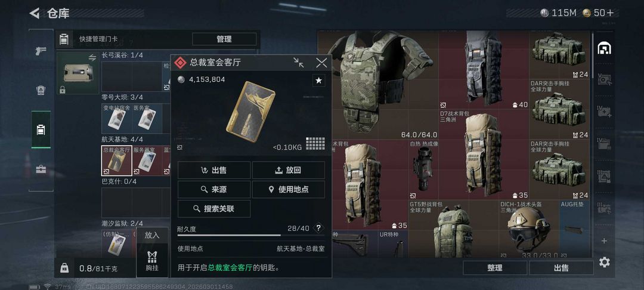Click the swap arrows above the key card case
This screenshot has width=644, height=290.
point(92,58)
